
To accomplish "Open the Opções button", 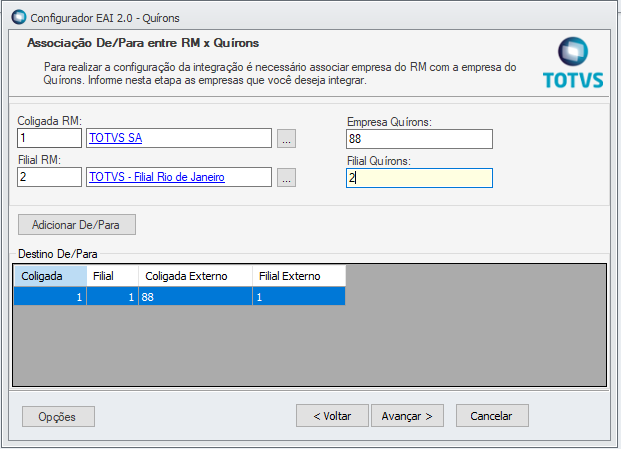I will click(x=58, y=416).
